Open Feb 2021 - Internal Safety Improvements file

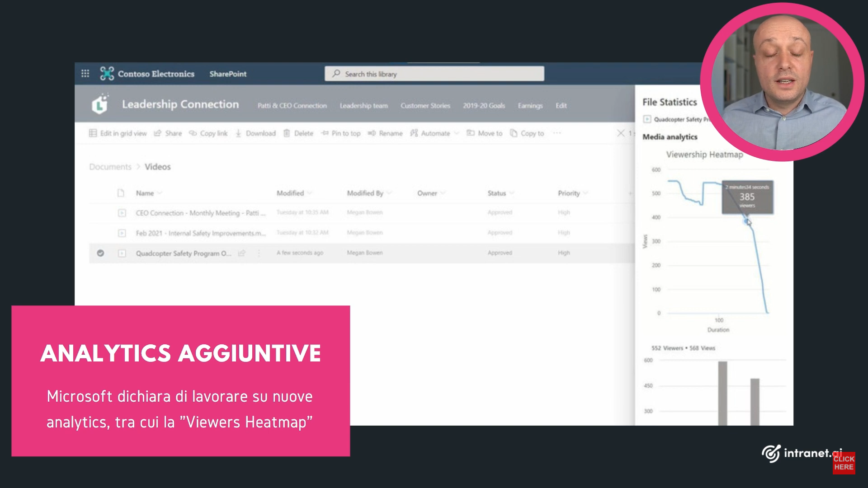coord(201,233)
